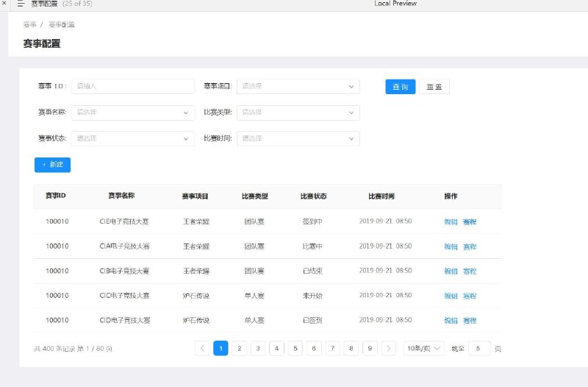
Task: Close the preview with the X icon
Action: pyautogui.click(x=4, y=3)
